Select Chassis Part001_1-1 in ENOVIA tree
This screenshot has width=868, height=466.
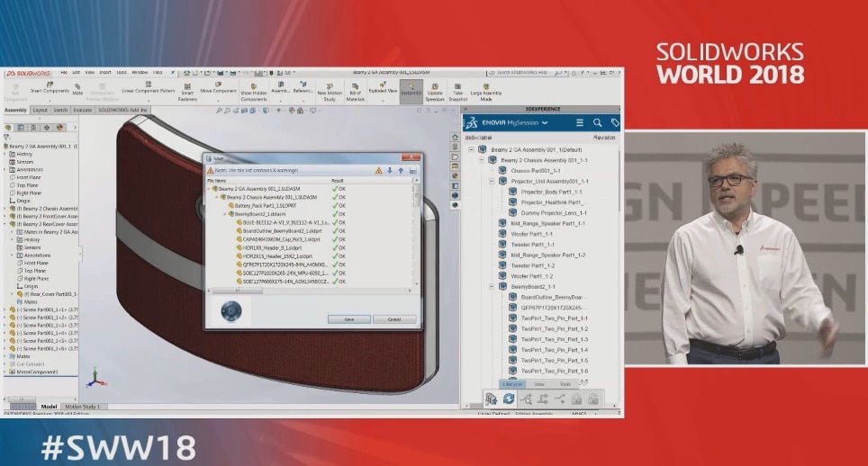[536, 171]
